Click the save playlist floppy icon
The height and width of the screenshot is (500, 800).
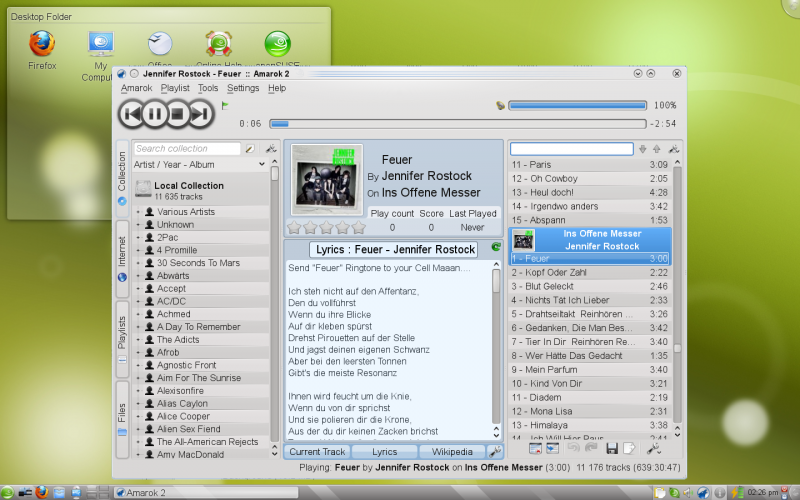(x=612, y=448)
